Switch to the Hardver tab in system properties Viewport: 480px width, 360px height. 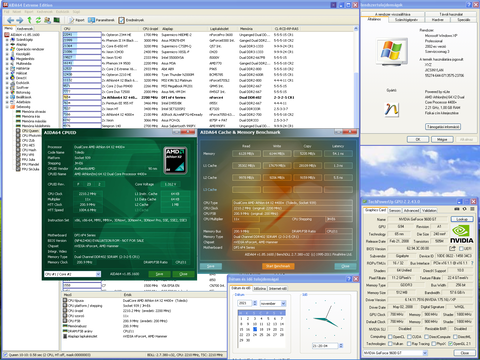(438, 20)
